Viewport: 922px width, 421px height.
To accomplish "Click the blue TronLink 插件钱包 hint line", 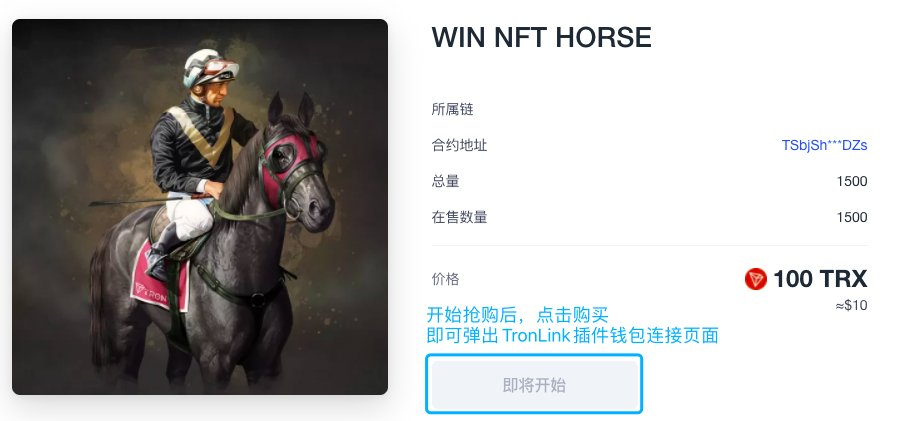I will 573,336.
